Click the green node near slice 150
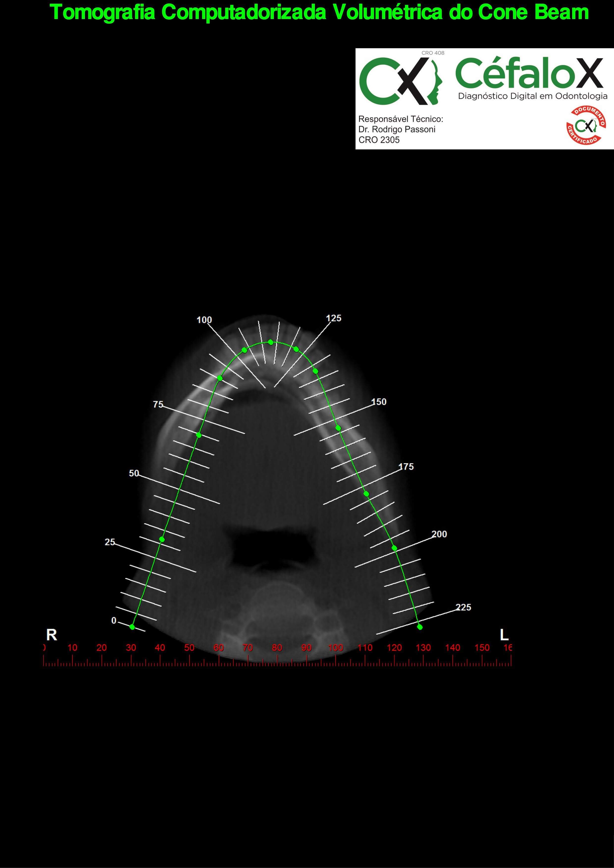 tap(338, 428)
